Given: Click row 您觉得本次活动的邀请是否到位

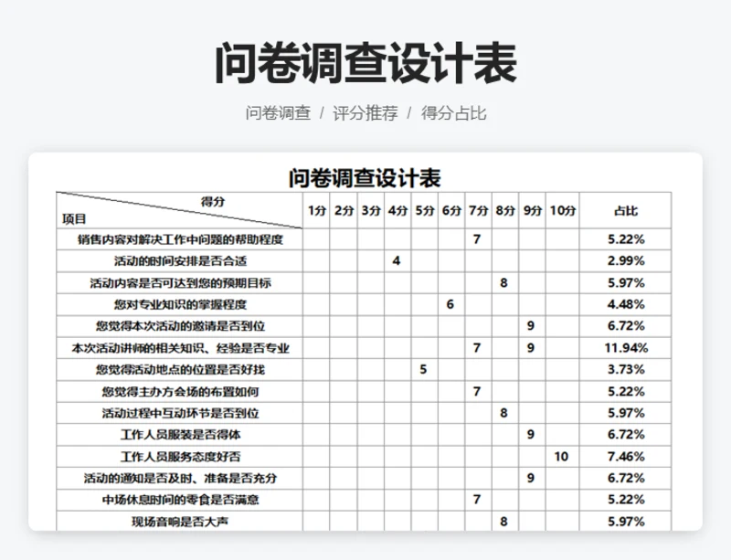Looking at the screenshot, I should 364,326.
